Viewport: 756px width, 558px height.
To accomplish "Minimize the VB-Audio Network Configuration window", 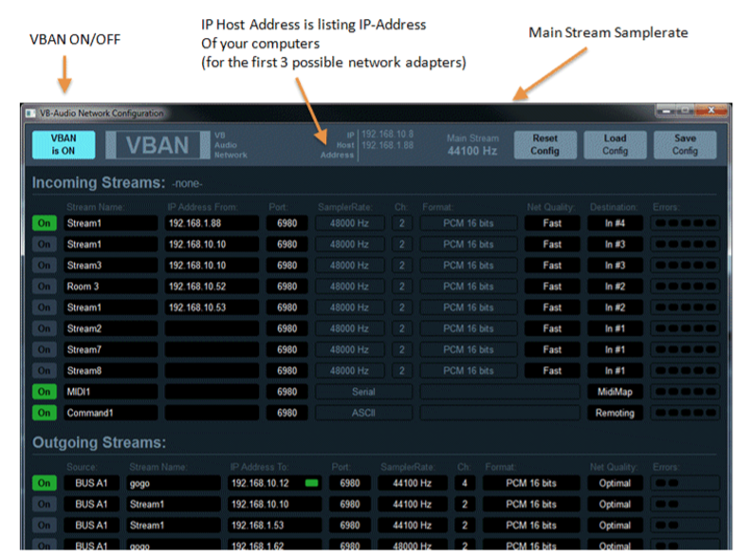I will [666, 110].
